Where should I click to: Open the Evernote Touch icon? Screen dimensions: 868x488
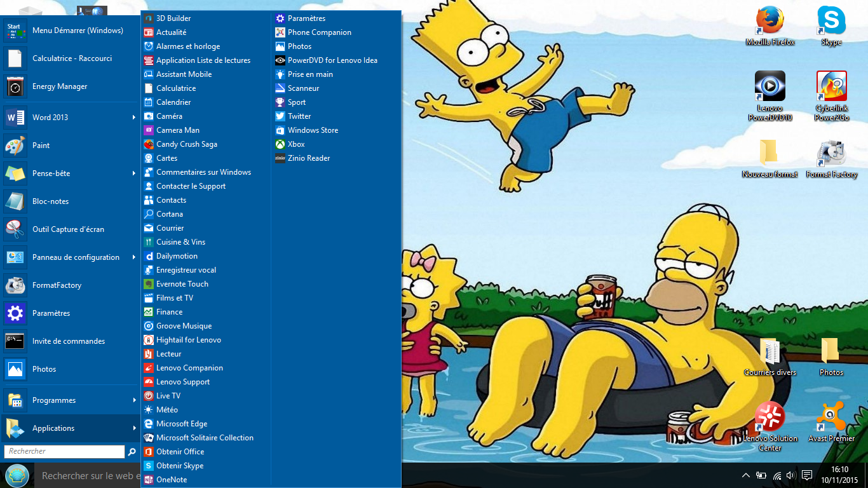click(x=149, y=284)
